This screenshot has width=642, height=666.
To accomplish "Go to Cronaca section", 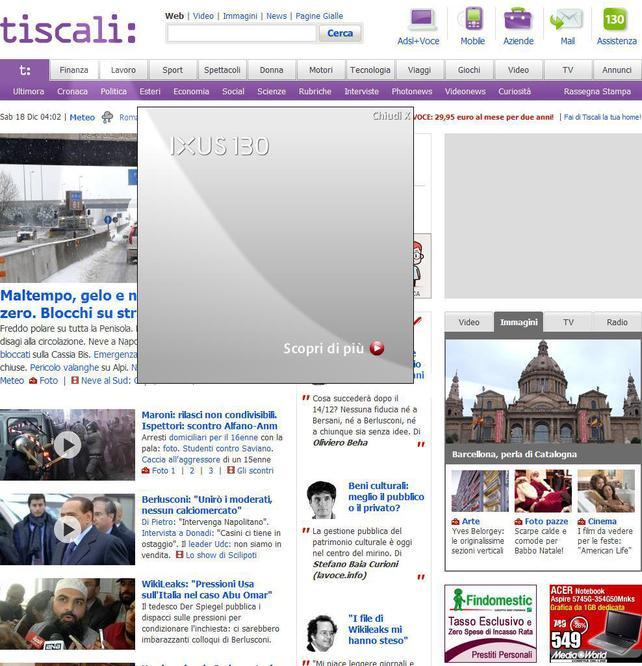I will pyautogui.click(x=72, y=91).
